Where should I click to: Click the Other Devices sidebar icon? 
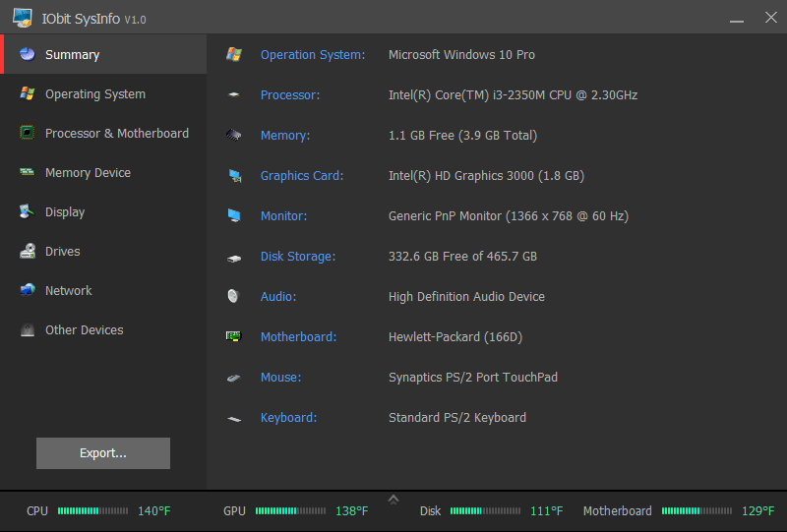pos(28,329)
